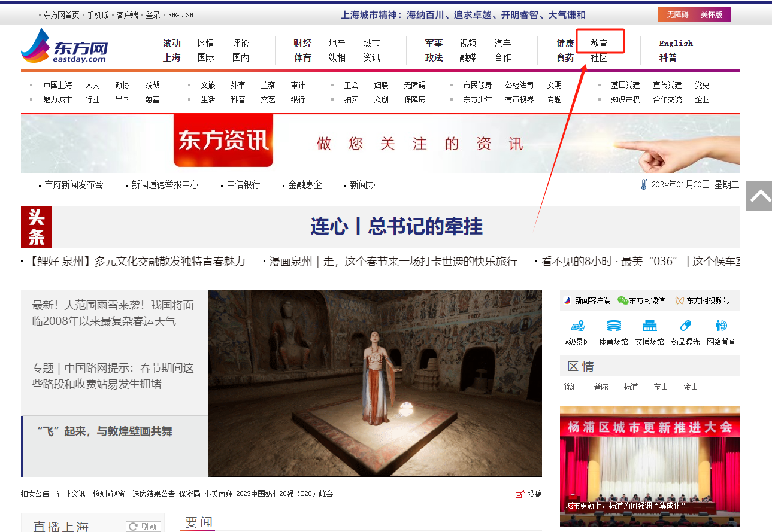
Task: Open the A级景区 icon
Action: click(577, 326)
